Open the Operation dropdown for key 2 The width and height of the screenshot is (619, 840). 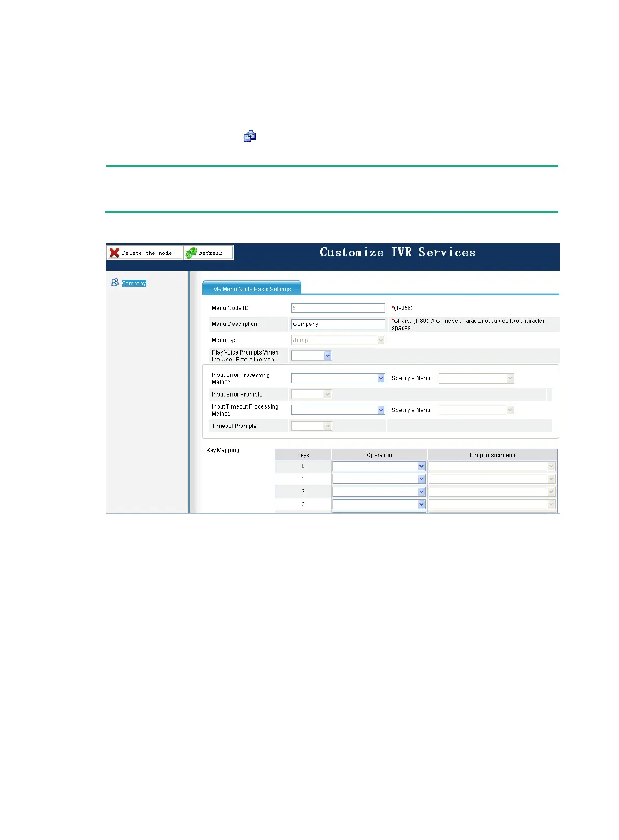click(x=379, y=492)
